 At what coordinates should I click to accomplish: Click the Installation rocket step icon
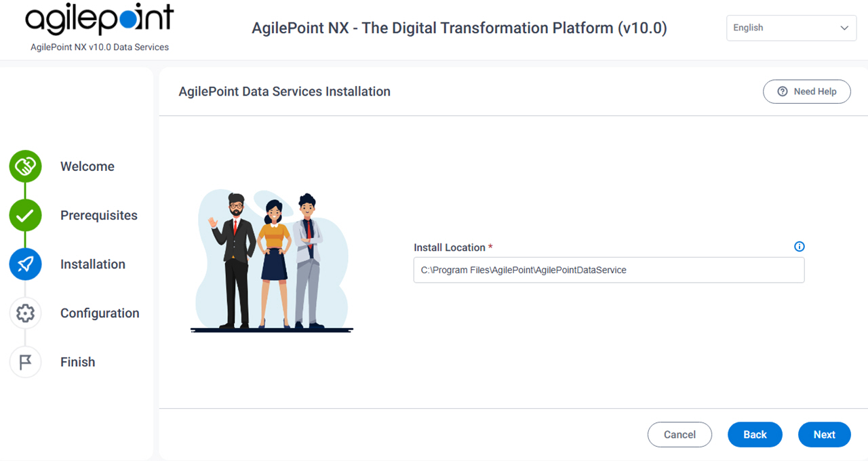(x=25, y=264)
